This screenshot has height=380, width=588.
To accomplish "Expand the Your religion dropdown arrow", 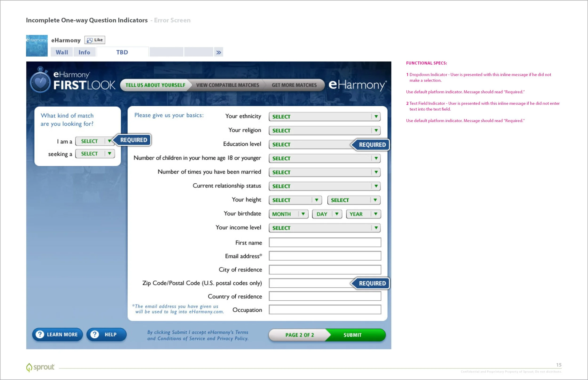I will coord(376,131).
